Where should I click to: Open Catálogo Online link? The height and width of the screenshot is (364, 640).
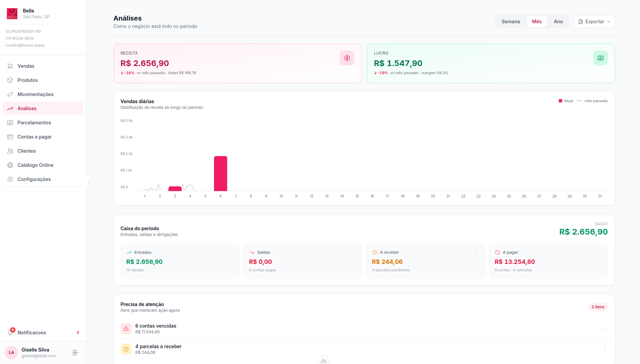pos(43,165)
